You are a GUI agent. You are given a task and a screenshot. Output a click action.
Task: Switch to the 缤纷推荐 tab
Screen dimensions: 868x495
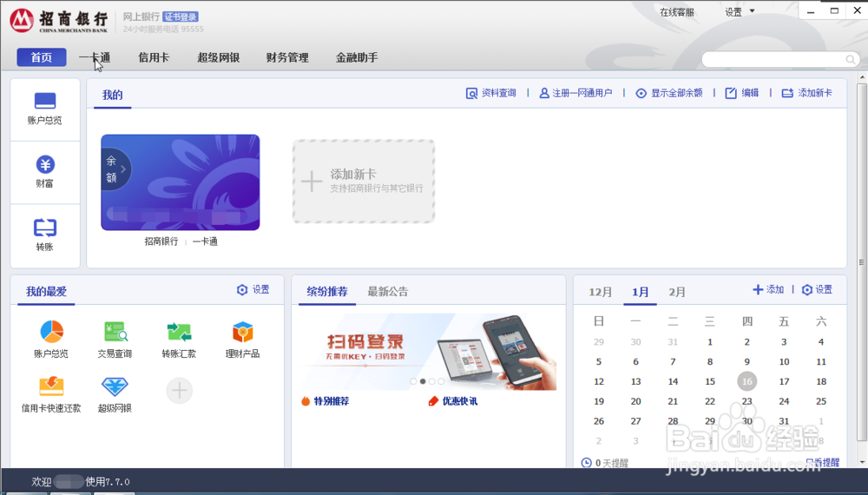[327, 292]
